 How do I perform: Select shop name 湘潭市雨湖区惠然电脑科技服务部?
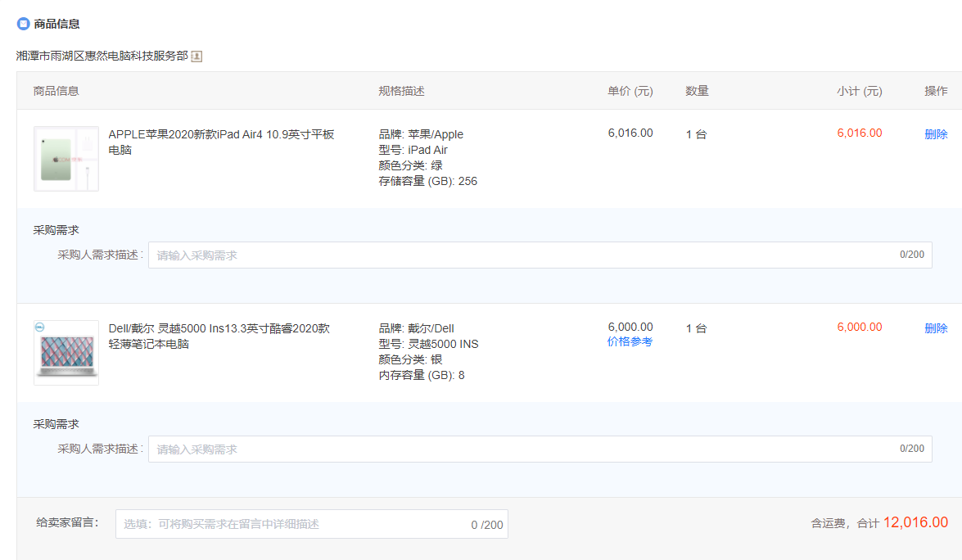pyautogui.click(x=102, y=56)
